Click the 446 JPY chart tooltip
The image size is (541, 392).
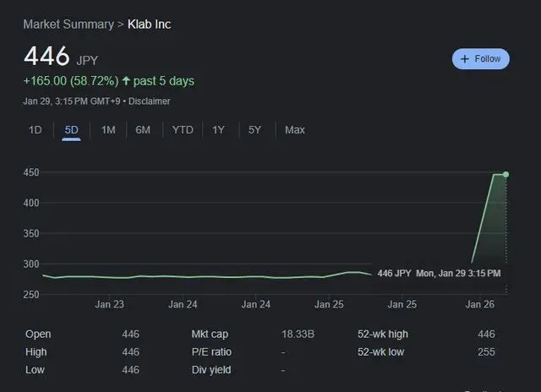click(x=438, y=274)
